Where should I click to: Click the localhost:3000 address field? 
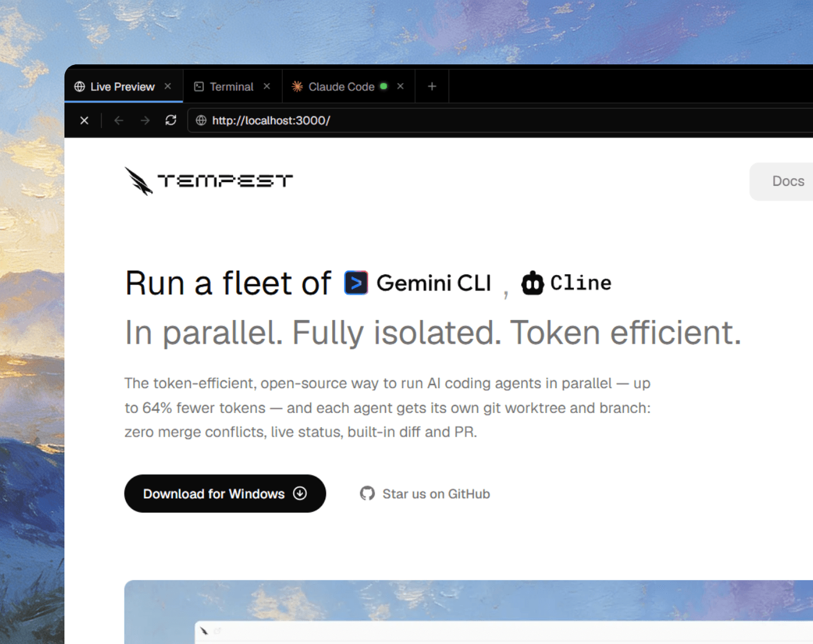point(500,120)
